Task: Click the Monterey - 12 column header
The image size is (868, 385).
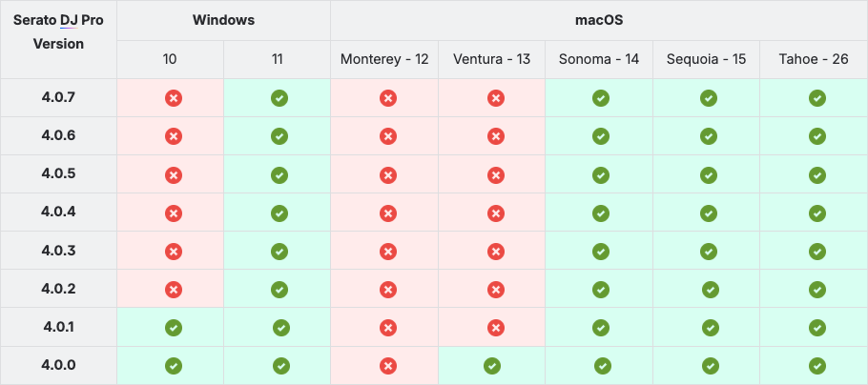Action: [x=384, y=59]
